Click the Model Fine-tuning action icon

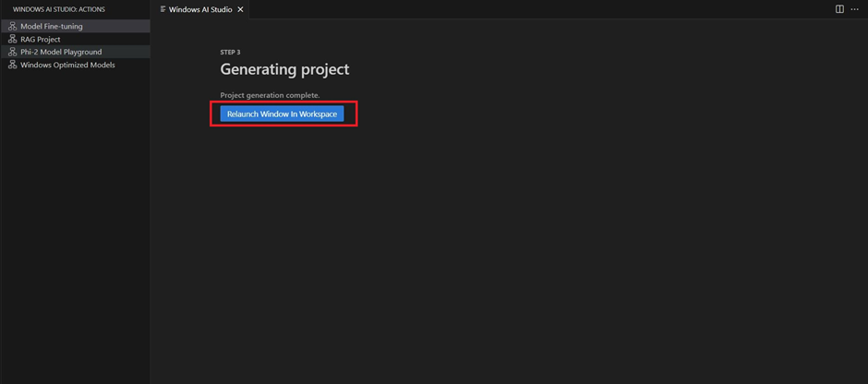[12, 26]
